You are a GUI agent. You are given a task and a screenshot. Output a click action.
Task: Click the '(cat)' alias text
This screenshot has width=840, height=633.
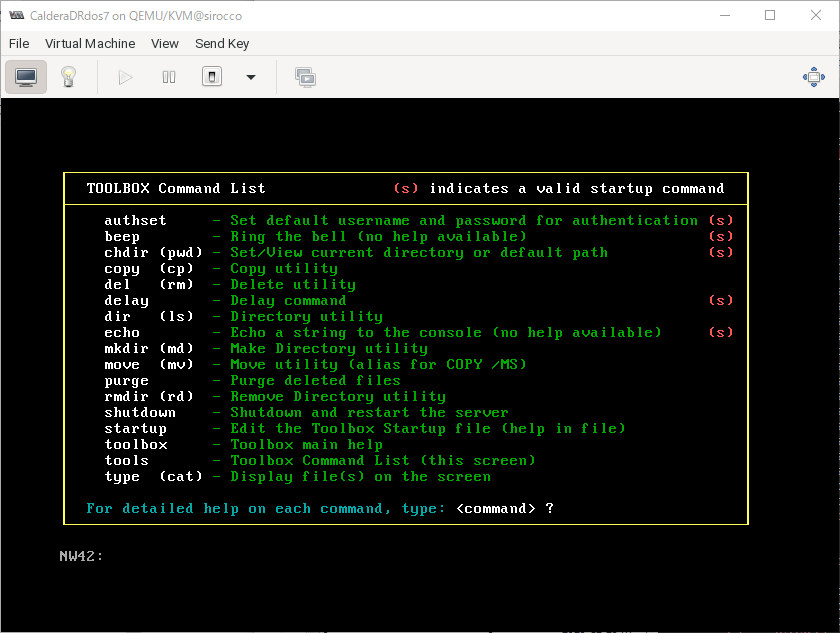pyautogui.click(x=181, y=476)
